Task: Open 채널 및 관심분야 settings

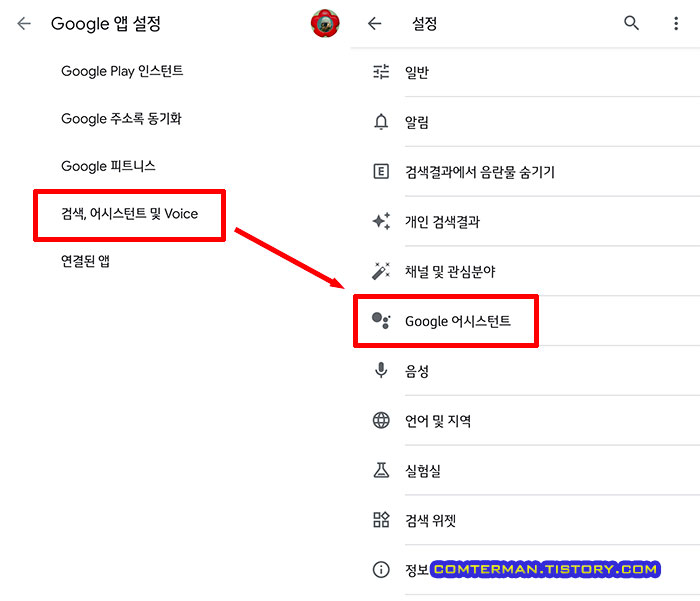Action: click(x=525, y=271)
